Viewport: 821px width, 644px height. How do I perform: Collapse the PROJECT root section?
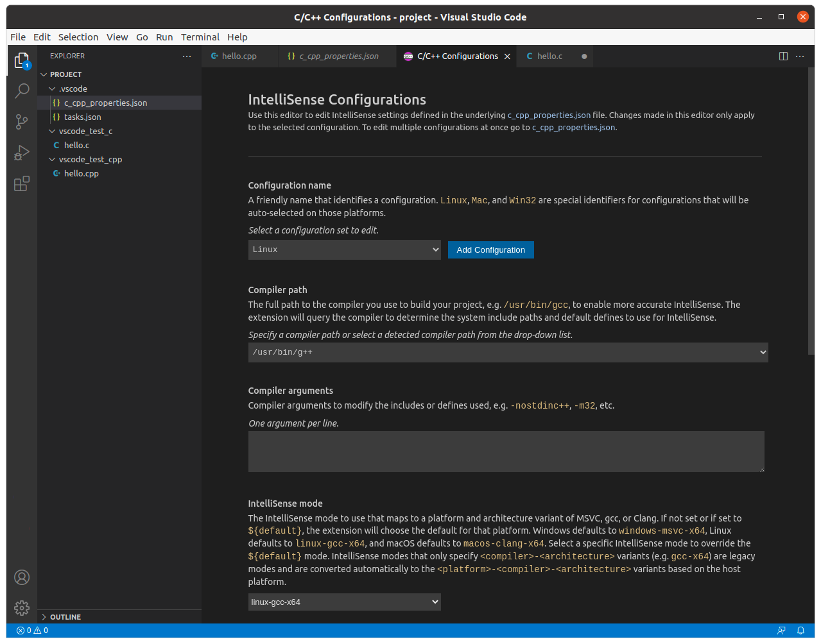coord(44,74)
